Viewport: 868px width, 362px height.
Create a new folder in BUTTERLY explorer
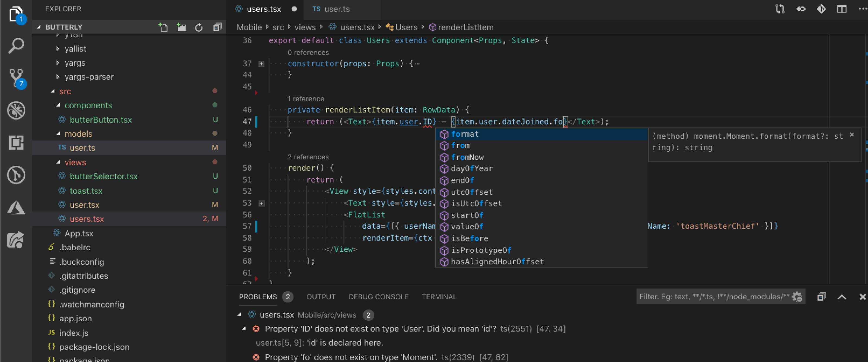point(181,27)
